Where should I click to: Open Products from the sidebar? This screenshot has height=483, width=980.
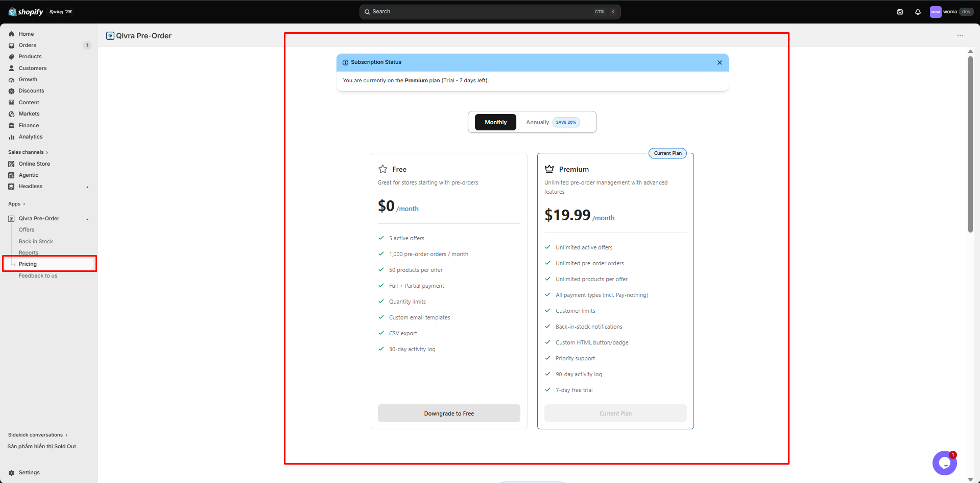[30, 56]
